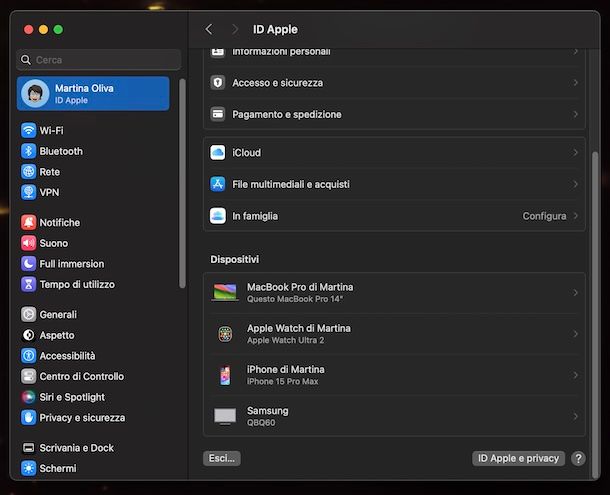Screen dimensions: 610x495
Task: Open Notifiche bell icon
Action: 28,223
